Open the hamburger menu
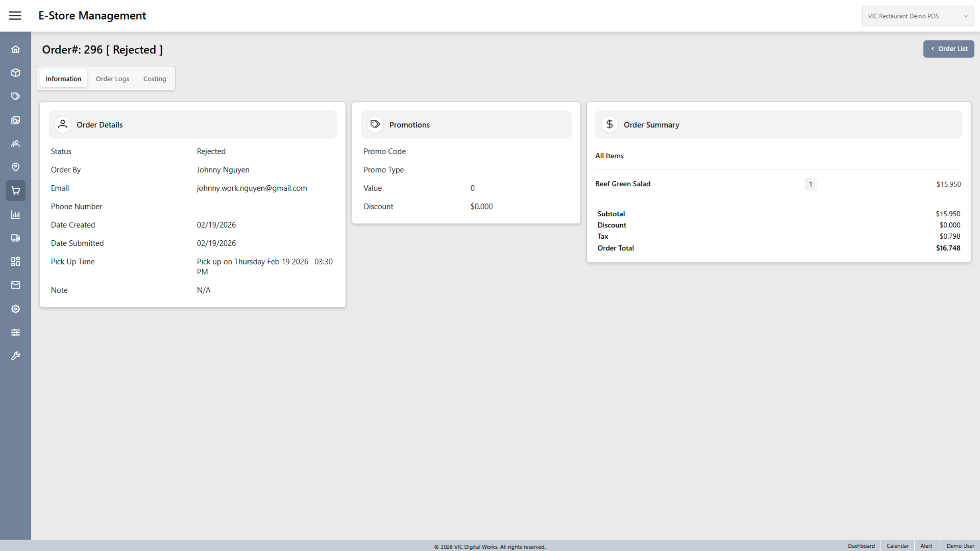This screenshot has height=551, width=980. (x=15, y=16)
